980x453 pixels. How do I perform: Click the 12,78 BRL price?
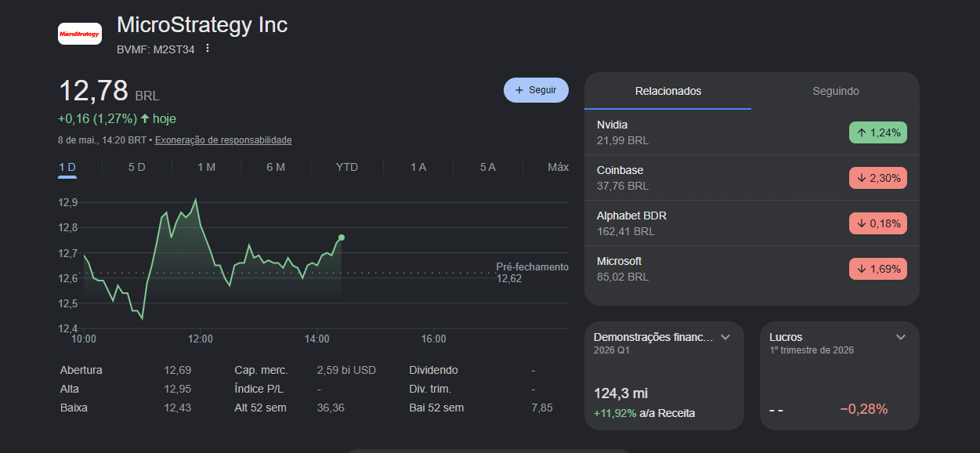(x=109, y=92)
